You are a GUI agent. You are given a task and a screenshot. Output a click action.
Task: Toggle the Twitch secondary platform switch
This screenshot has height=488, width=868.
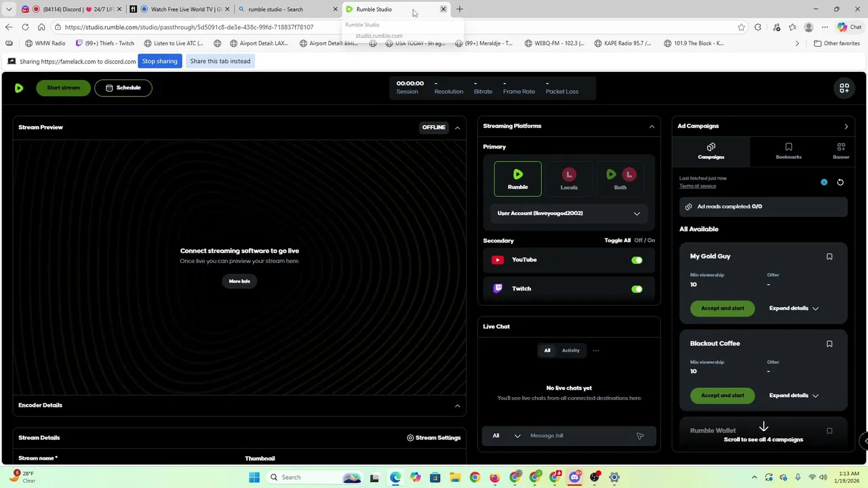click(x=637, y=289)
